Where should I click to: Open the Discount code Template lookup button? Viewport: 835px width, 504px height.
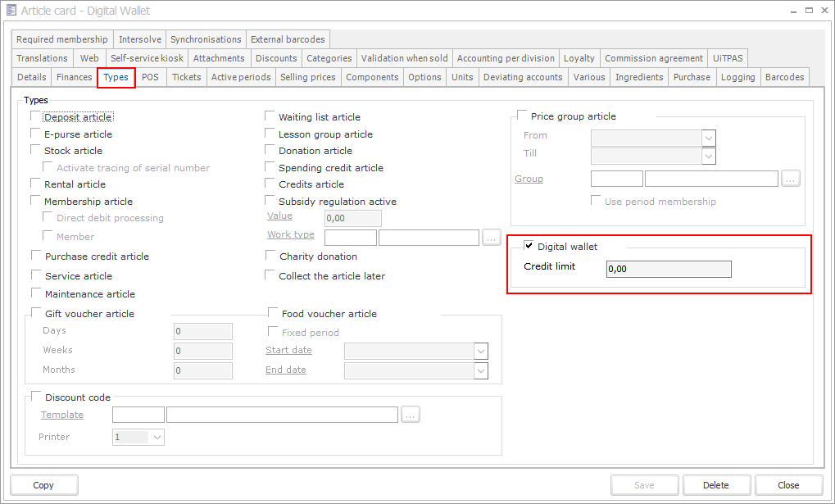pyautogui.click(x=411, y=415)
